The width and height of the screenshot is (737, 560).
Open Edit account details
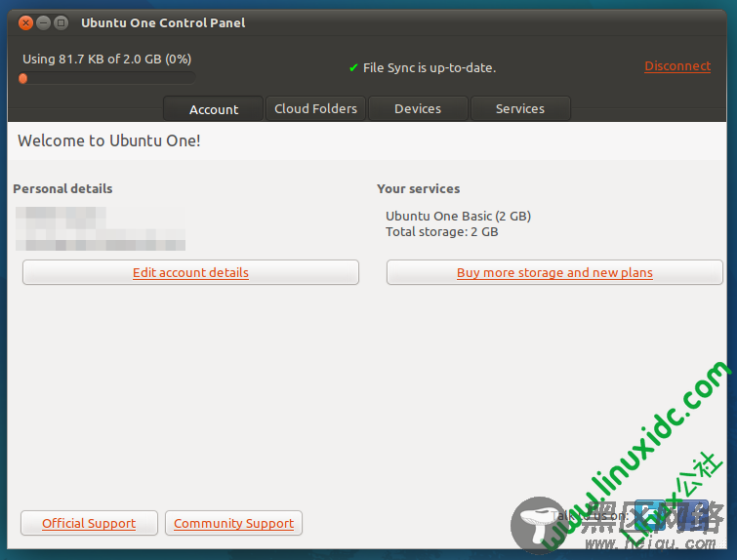pyautogui.click(x=190, y=272)
